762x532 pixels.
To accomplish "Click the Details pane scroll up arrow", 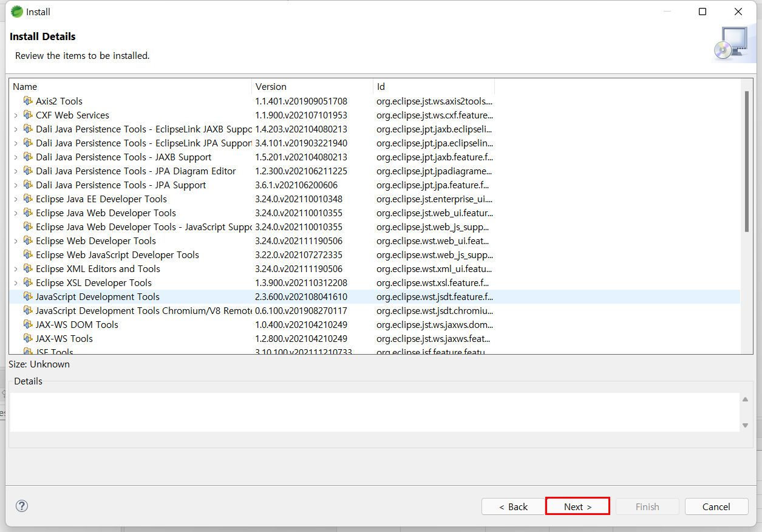I will coord(745,399).
